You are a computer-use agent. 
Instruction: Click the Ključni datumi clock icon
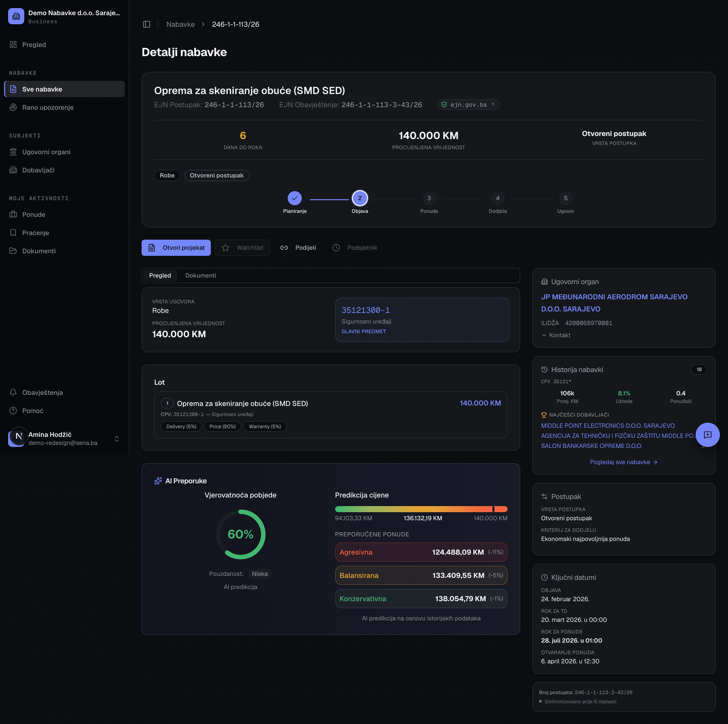(544, 577)
